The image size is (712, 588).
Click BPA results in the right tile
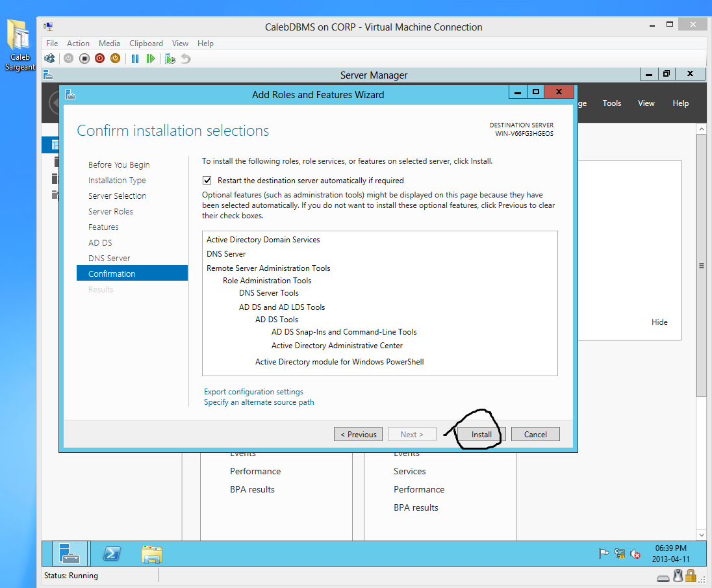(416, 507)
